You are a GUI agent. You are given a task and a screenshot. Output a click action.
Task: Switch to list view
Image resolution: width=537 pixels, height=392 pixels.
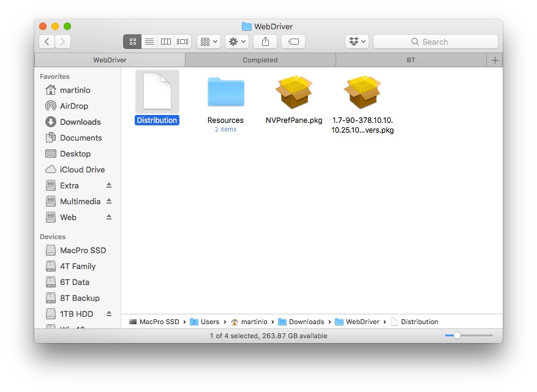(149, 42)
